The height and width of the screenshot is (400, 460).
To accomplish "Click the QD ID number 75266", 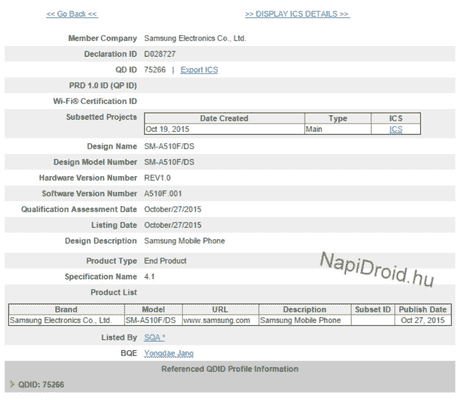I will [155, 70].
